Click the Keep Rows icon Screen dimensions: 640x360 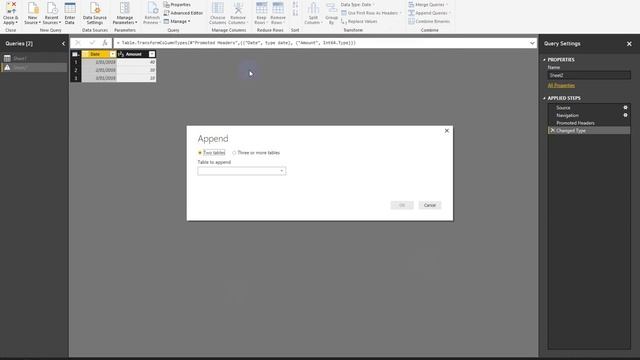261,8
